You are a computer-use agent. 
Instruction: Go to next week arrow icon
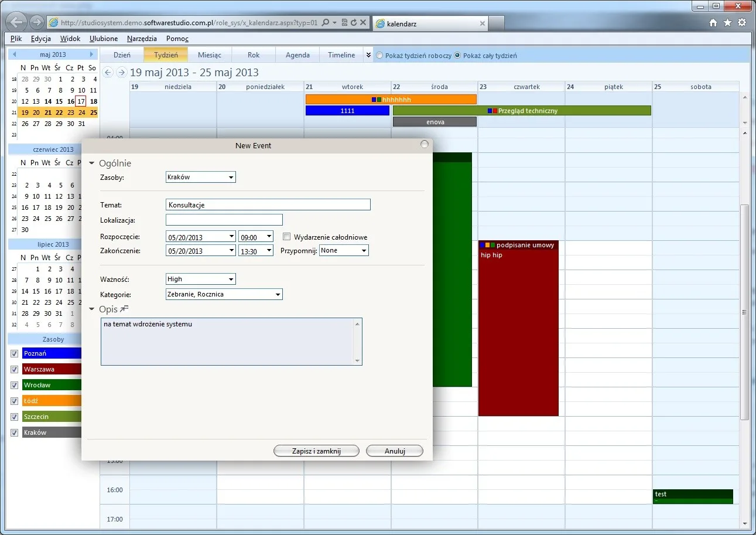pyautogui.click(x=121, y=72)
